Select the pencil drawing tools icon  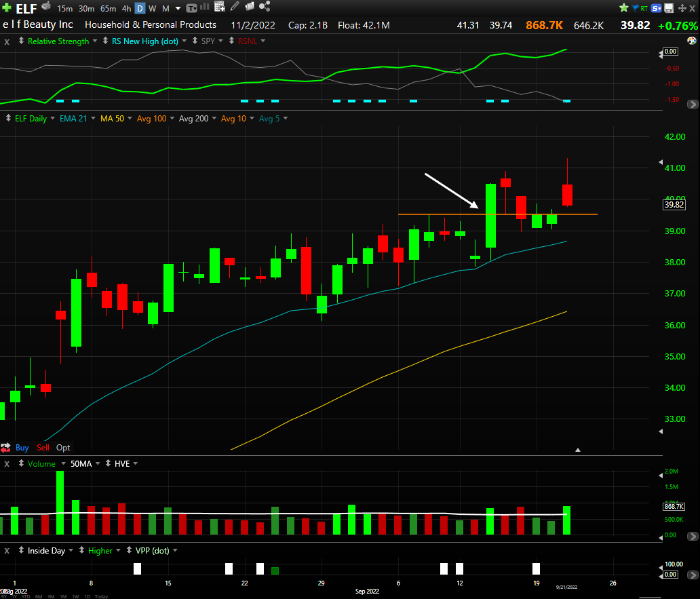235,6
